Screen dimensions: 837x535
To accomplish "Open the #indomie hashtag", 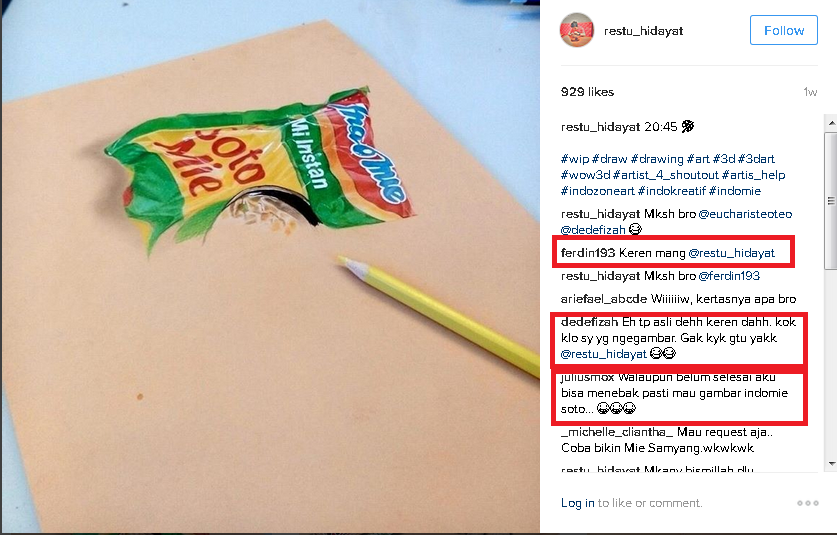I will 735,191.
